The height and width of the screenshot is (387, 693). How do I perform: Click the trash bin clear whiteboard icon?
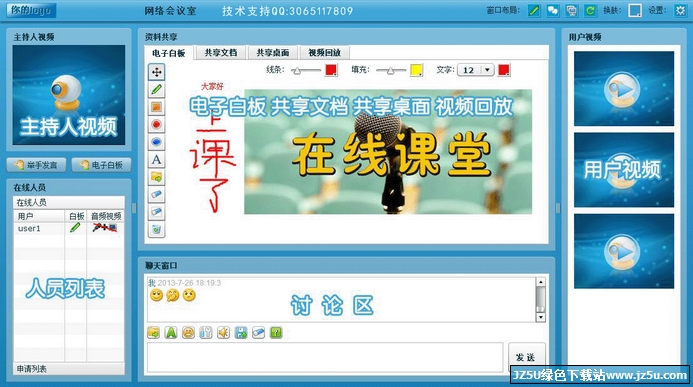point(156,229)
